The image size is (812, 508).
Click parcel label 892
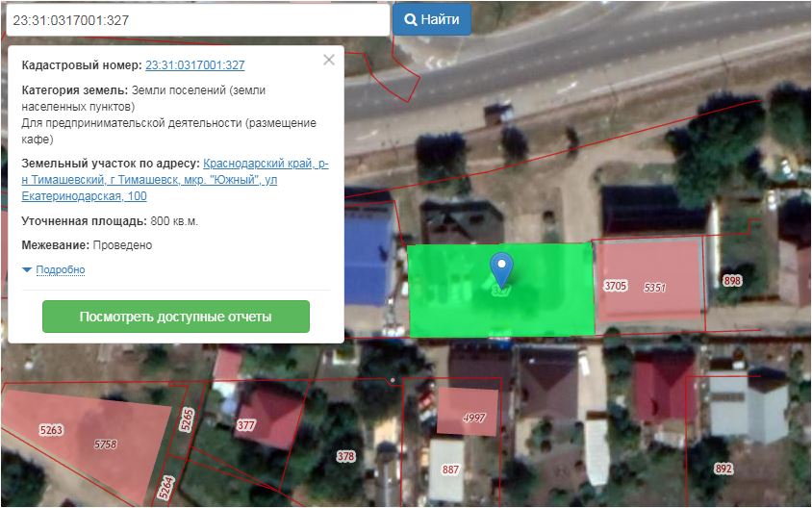click(723, 469)
